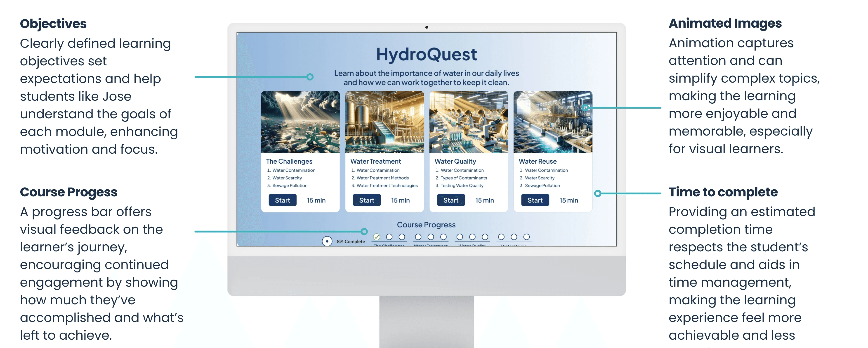Click the '8% Complete' text
This screenshot has height=348, width=868.
coord(351,241)
